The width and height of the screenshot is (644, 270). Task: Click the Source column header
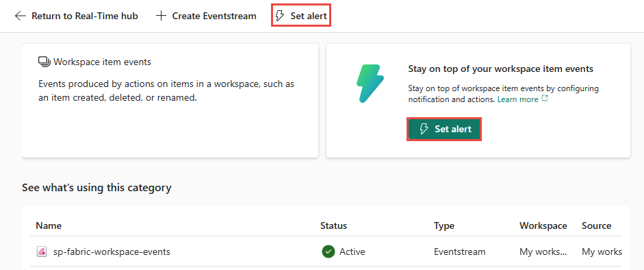click(x=596, y=225)
